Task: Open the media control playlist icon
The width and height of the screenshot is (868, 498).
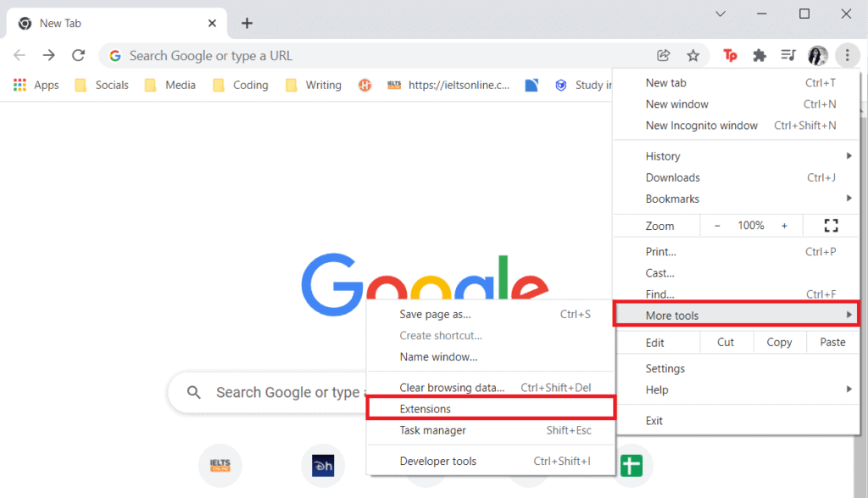Action: coord(788,56)
